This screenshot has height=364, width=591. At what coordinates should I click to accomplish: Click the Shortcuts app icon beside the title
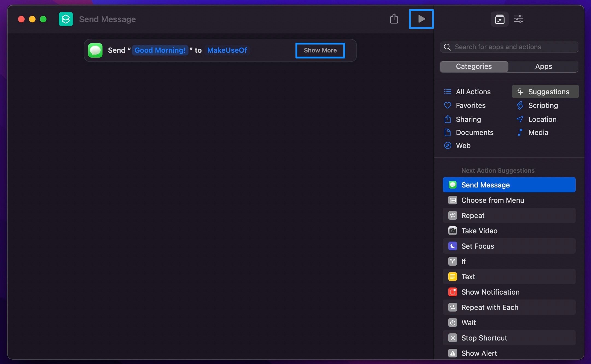[x=66, y=19]
